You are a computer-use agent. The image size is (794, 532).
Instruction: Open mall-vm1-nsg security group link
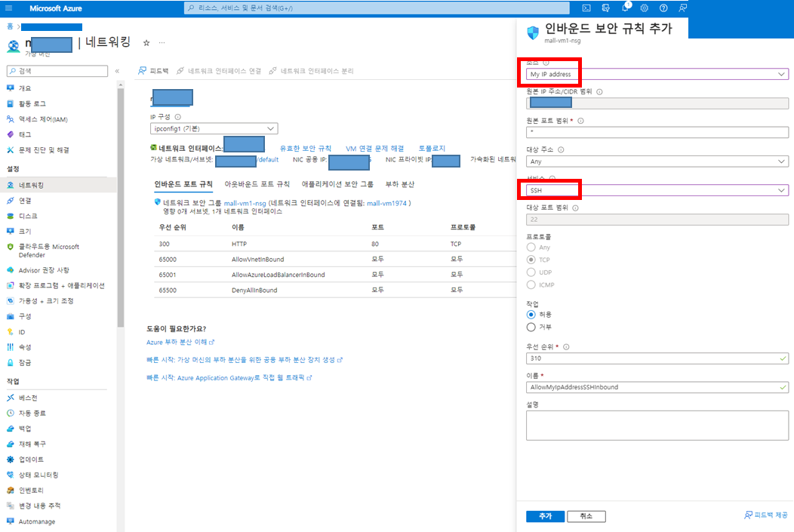pos(245,203)
